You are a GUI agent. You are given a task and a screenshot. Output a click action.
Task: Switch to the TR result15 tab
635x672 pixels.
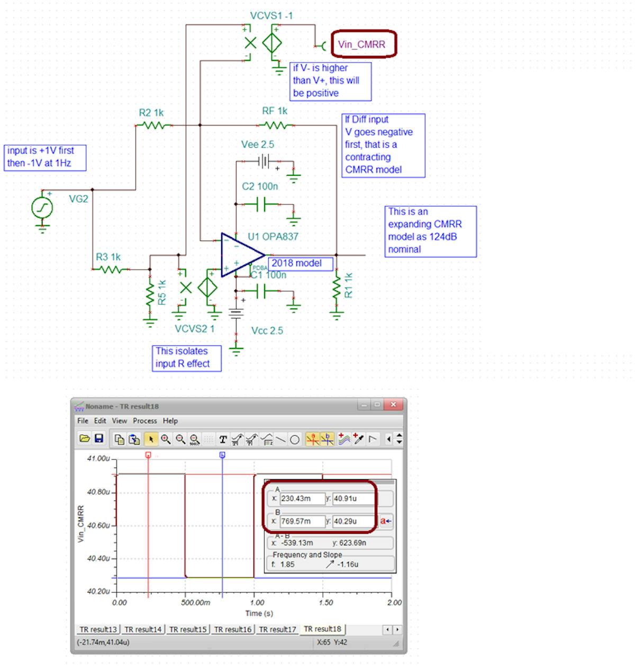tap(187, 629)
